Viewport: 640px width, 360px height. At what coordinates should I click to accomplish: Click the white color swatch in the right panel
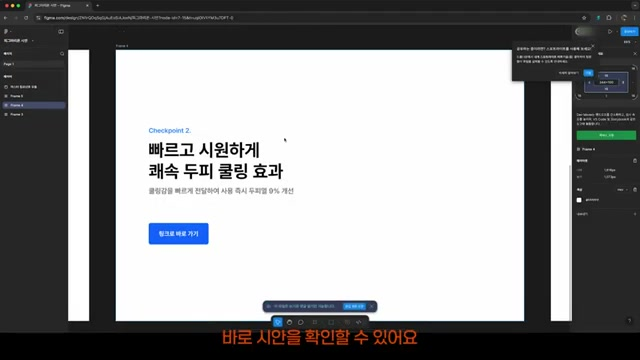click(x=579, y=200)
